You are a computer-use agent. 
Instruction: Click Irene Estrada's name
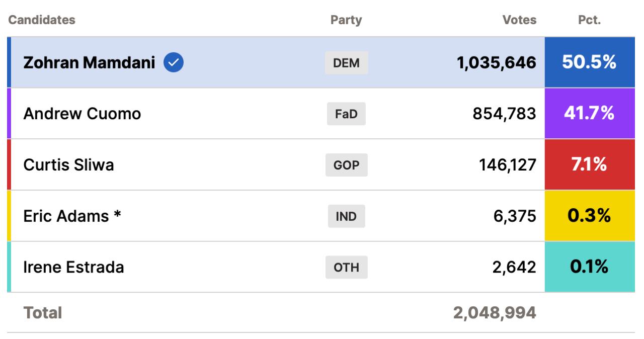click(x=73, y=267)
